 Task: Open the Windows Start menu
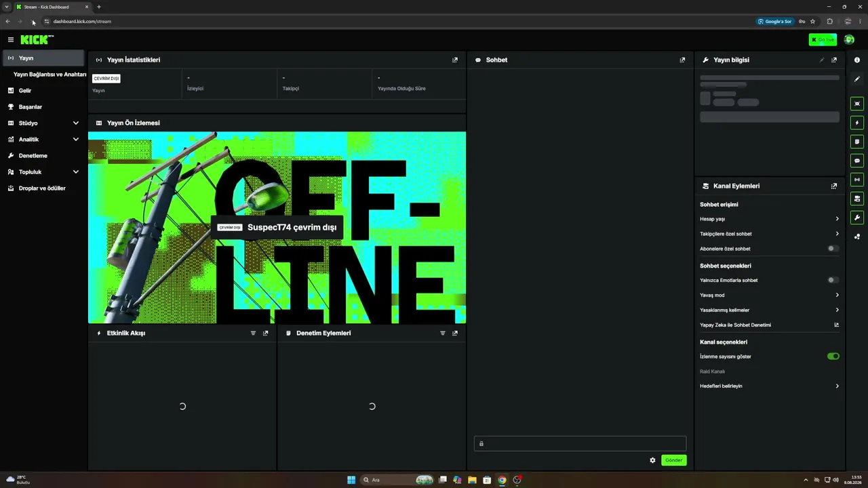351,480
